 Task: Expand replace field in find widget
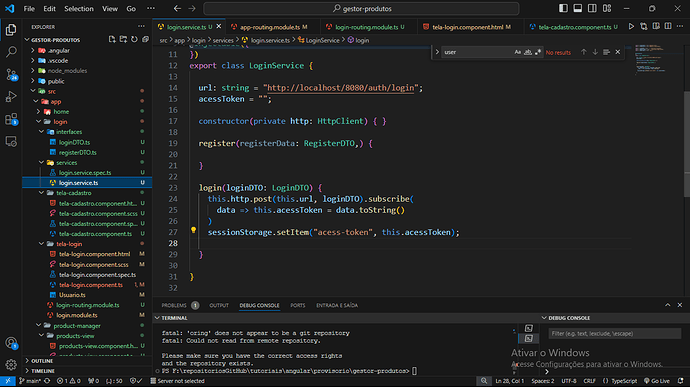click(x=437, y=52)
